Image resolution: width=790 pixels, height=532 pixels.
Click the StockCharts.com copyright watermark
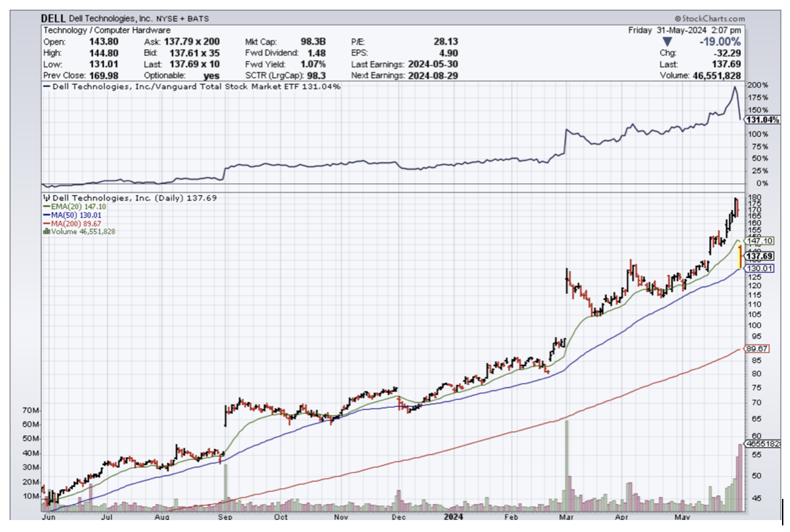tap(709, 19)
